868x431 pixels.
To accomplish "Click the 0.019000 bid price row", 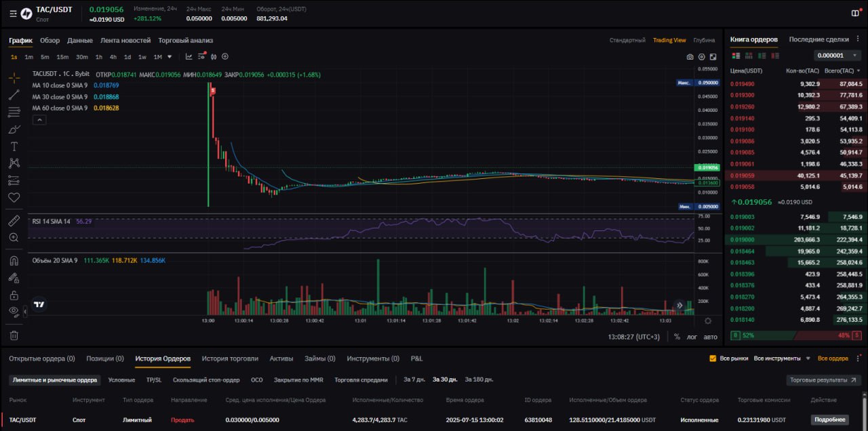I will tap(796, 240).
